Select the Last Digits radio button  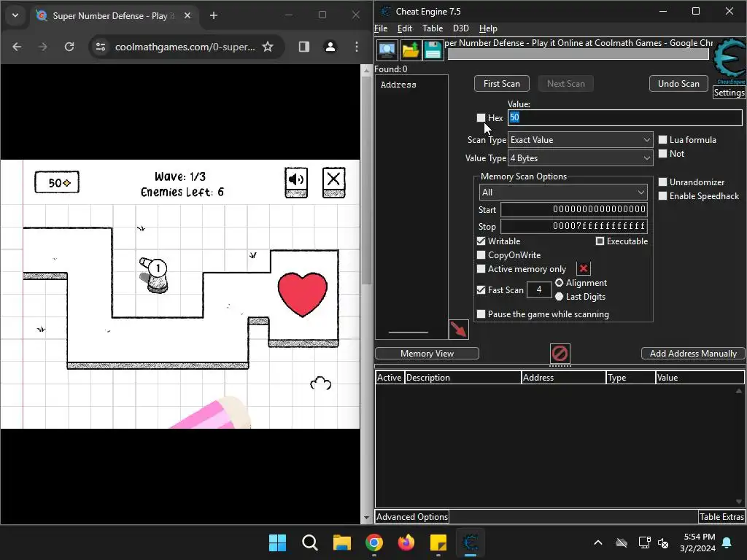[x=560, y=296]
